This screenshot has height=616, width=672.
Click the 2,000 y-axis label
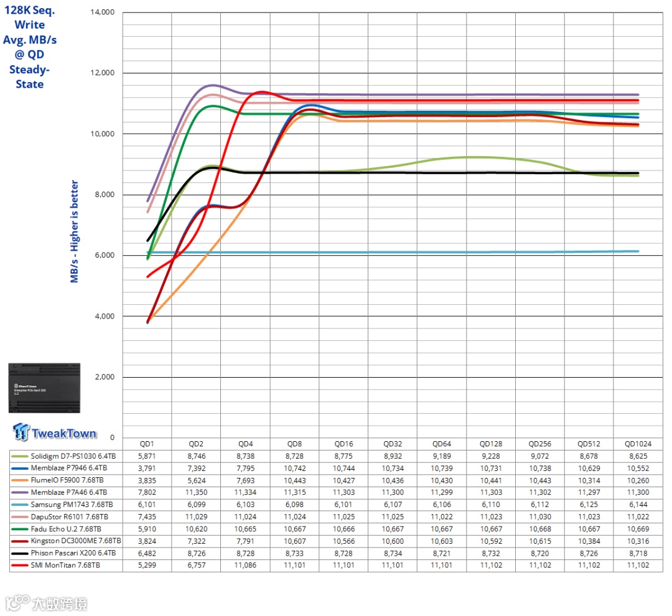105,377
